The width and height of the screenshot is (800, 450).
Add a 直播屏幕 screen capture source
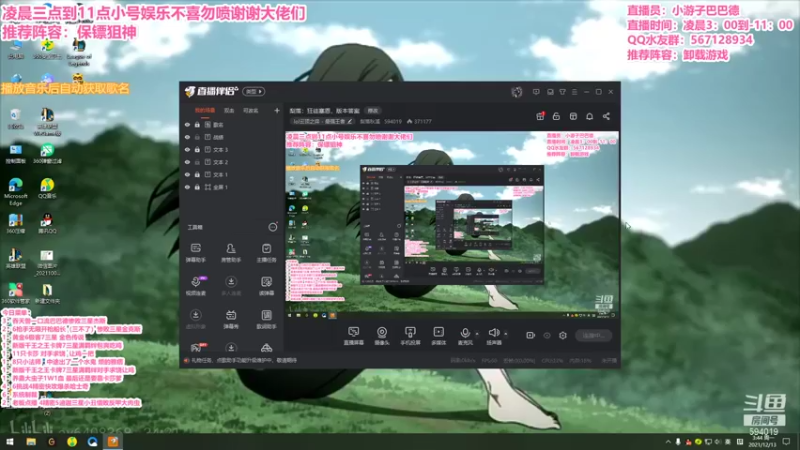354,336
